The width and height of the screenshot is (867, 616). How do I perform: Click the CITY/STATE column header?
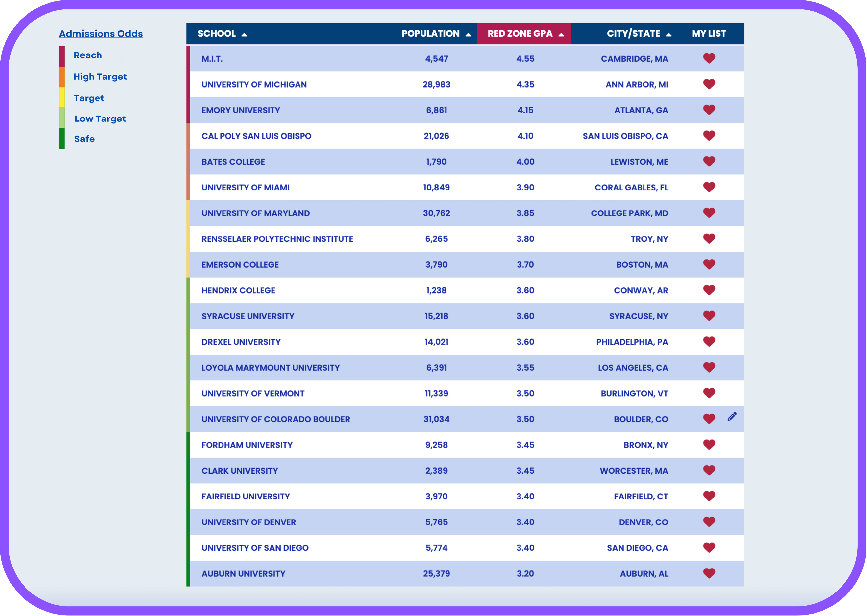coord(633,34)
